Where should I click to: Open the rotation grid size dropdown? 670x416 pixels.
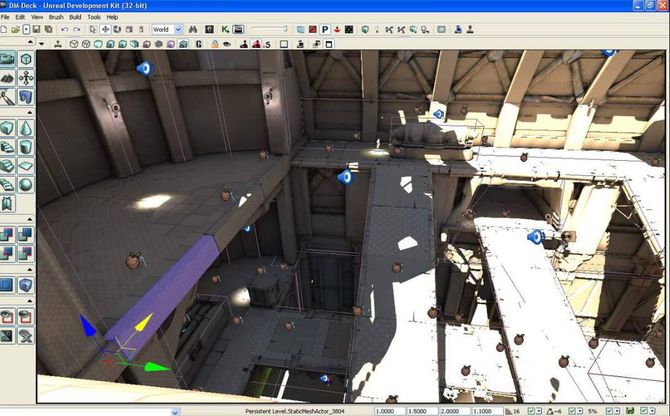(x=580, y=411)
